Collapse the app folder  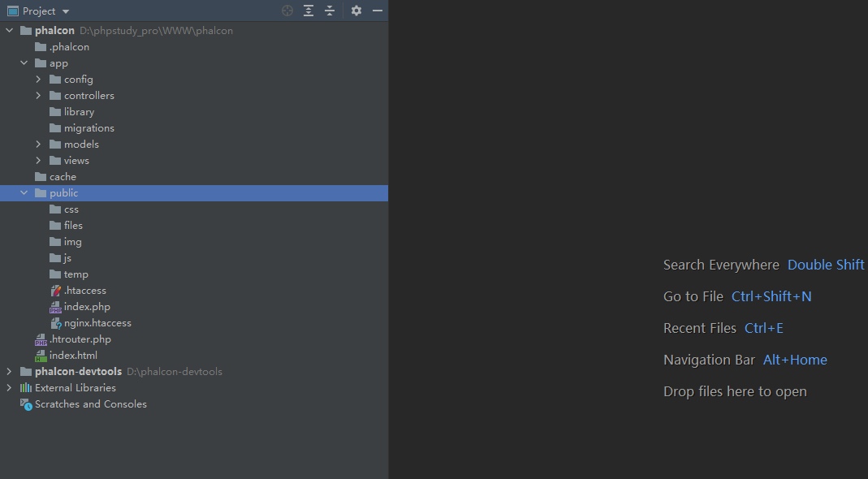coord(24,63)
